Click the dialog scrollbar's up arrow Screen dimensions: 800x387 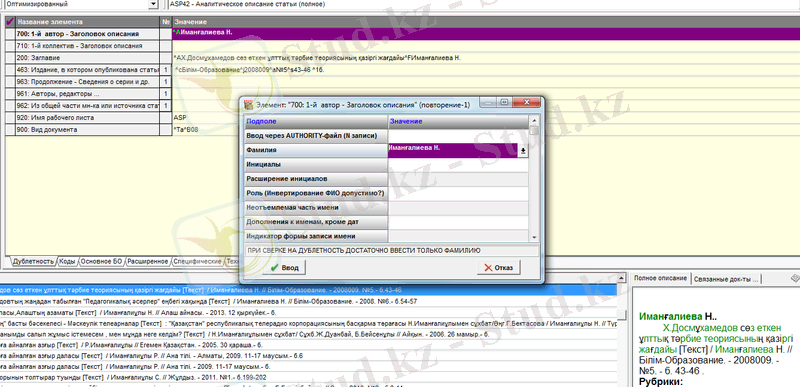[x=534, y=120]
